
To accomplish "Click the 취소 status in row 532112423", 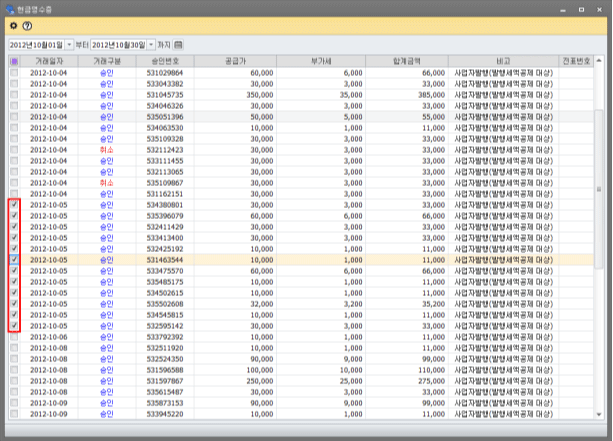I will tap(107, 149).
